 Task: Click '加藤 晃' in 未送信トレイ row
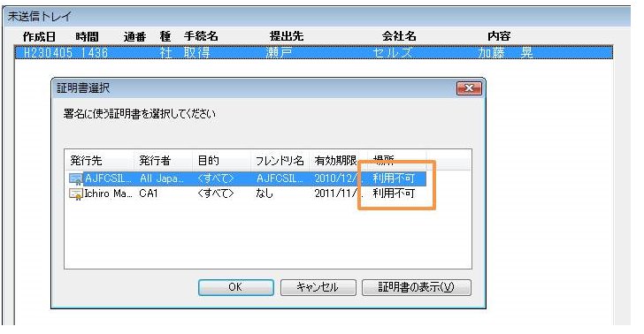coord(505,53)
